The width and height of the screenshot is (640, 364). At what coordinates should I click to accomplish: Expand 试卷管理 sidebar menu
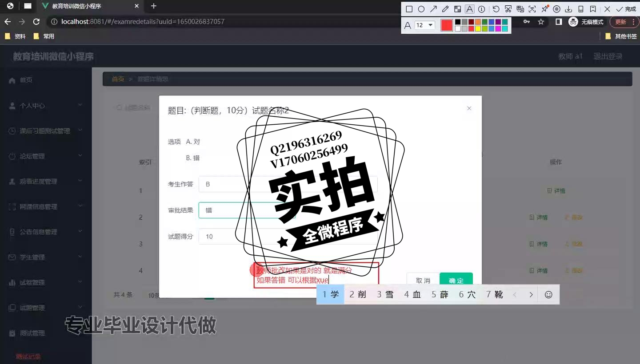click(x=46, y=282)
